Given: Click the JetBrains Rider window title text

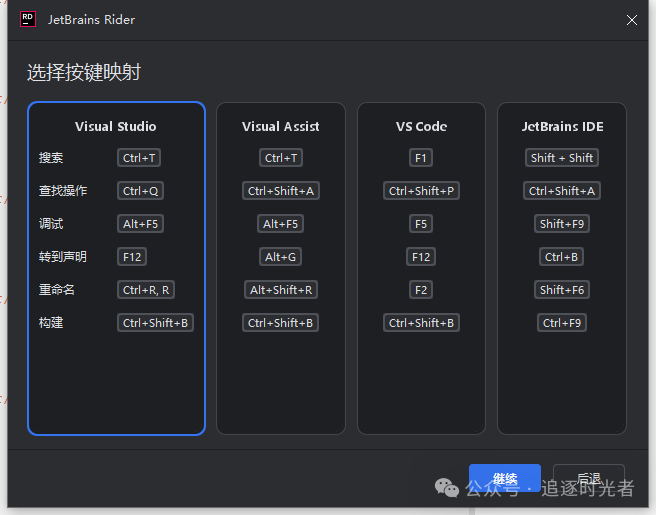Looking at the screenshot, I should coord(91,20).
